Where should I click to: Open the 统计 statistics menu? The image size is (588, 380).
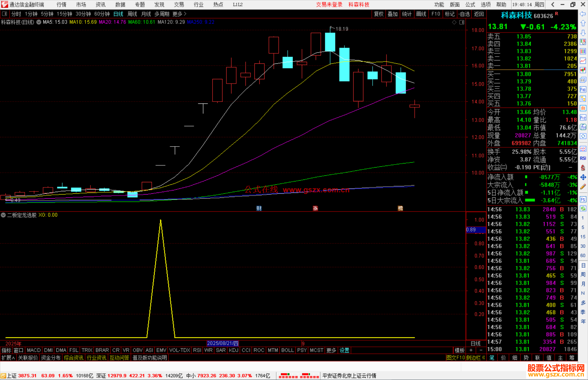click(x=407, y=14)
